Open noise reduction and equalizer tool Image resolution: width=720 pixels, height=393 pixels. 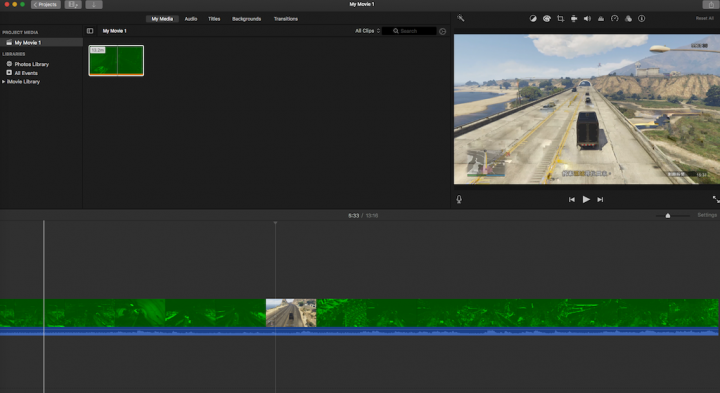click(x=601, y=19)
